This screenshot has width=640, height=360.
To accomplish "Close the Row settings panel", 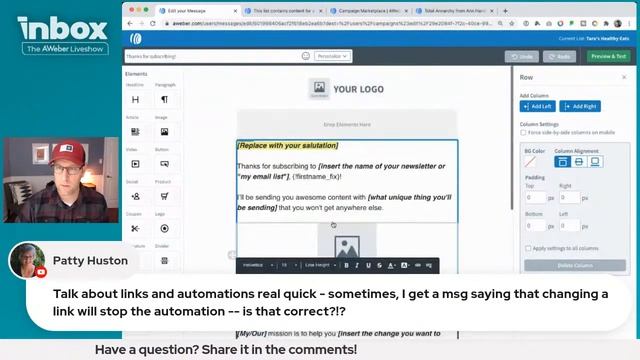I will pyautogui.click(x=624, y=77).
